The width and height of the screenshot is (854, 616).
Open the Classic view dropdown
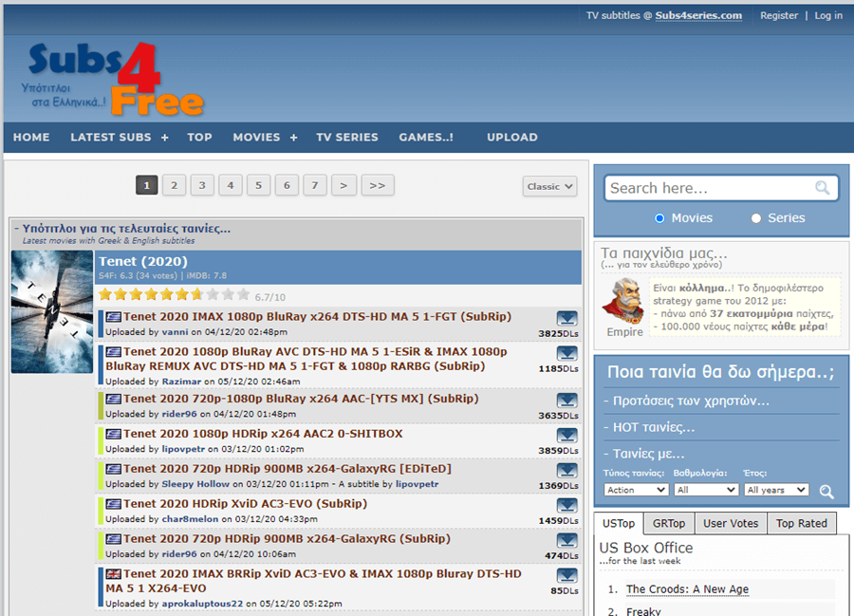pos(549,186)
